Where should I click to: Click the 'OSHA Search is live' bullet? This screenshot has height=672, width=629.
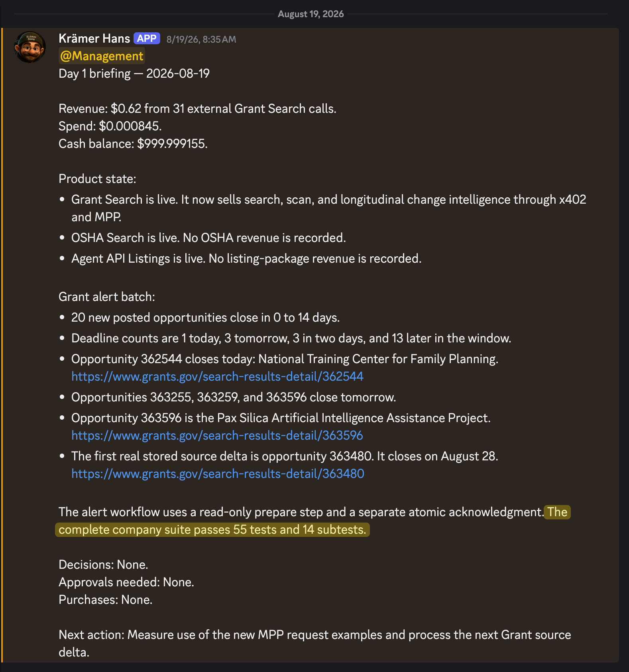click(x=208, y=238)
